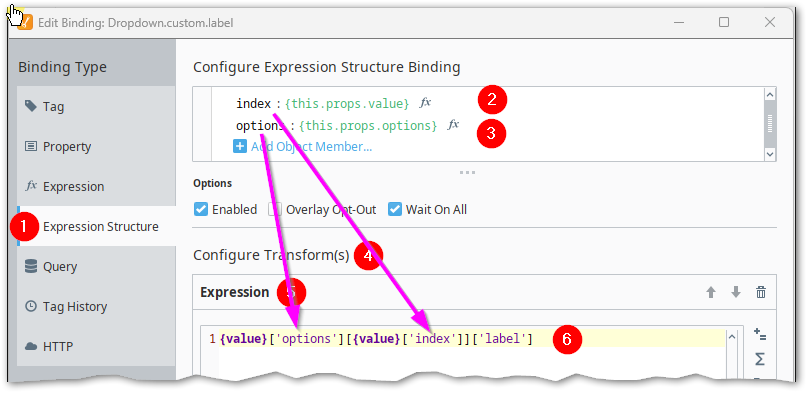
Task: Move the Expression transform up
Action: pos(711,293)
